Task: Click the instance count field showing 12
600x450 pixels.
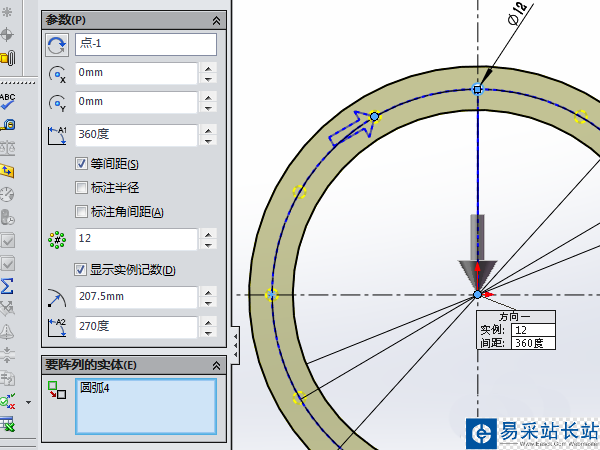Action: click(136, 239)
